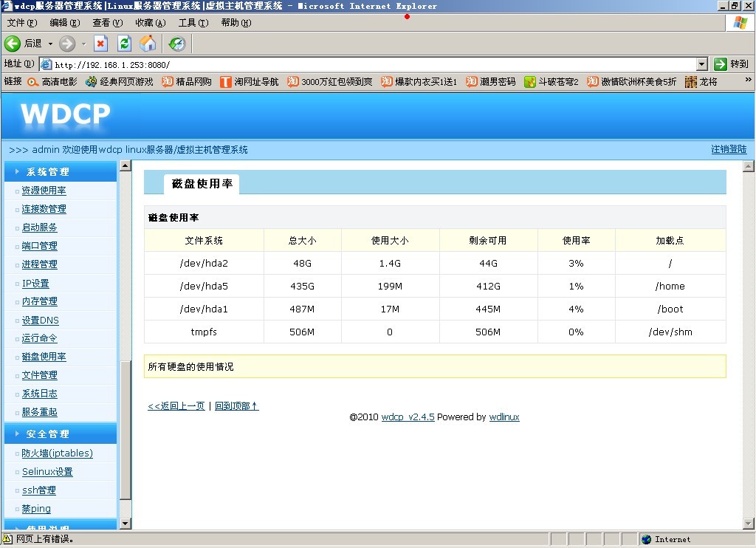This screenshot has width=756, height=548.
Task: Open the History toolbar icon
Action: pos(176,44)
